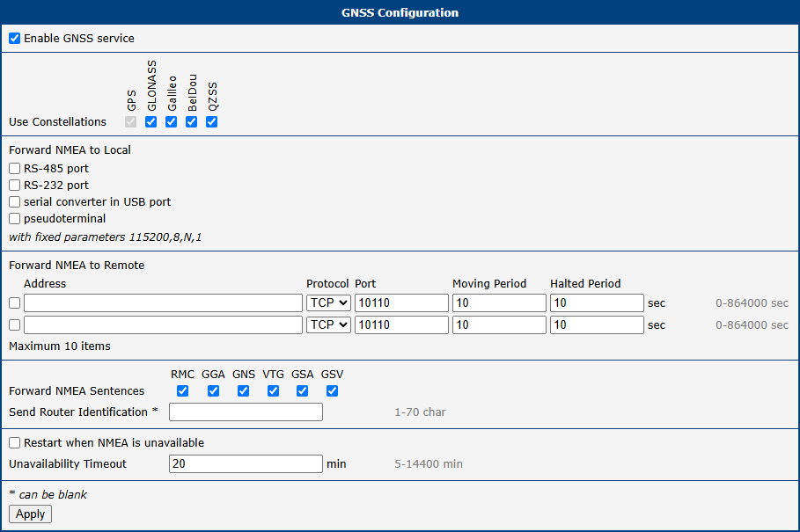Enable the second remote forwarding row checkbox
This screenshot has width=800, height=532.
[14, 324]
